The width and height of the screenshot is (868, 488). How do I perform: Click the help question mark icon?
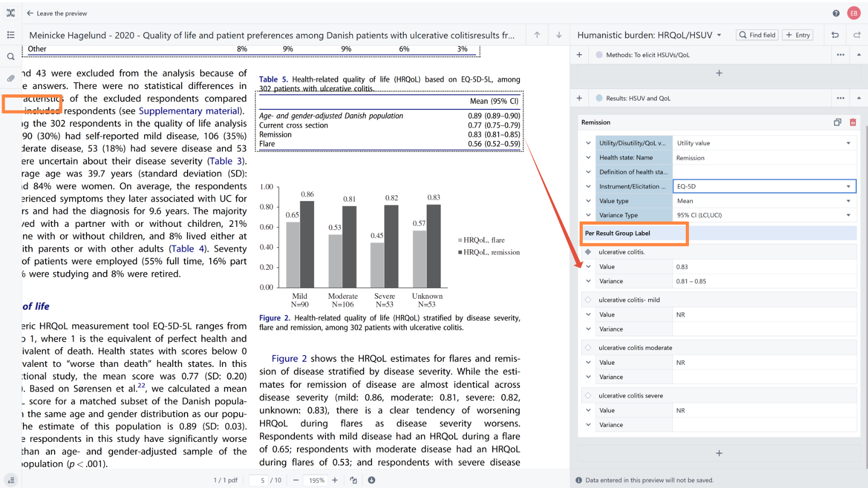(x=836, y=13)
